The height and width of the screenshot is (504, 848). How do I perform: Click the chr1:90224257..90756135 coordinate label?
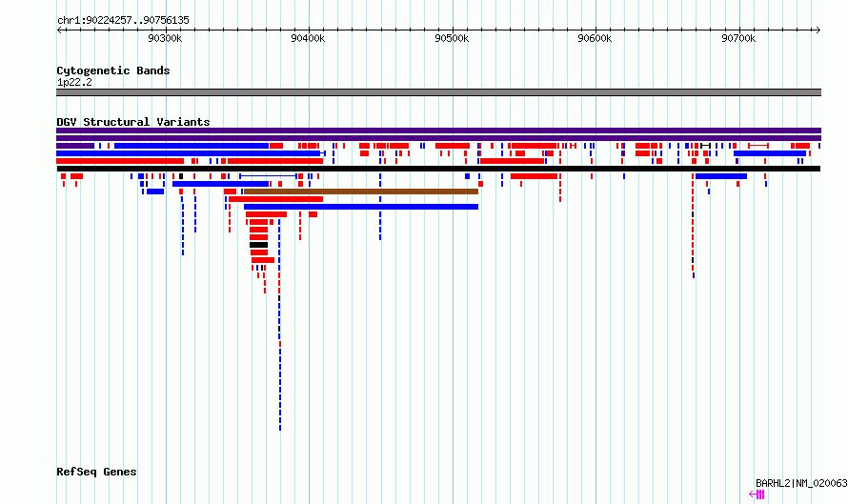[123, 21]
